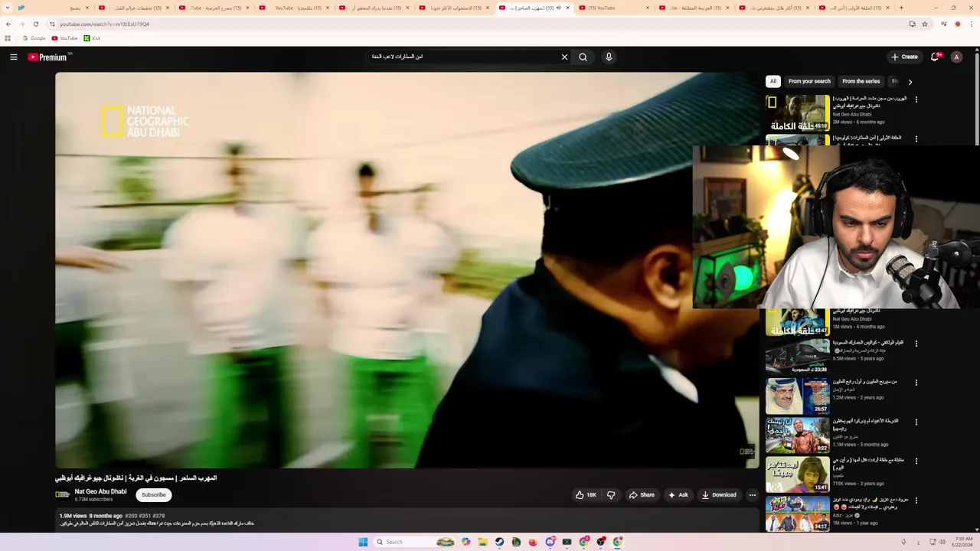Download the video
Screen dimensions: 980x551
(x=719, y=495)
